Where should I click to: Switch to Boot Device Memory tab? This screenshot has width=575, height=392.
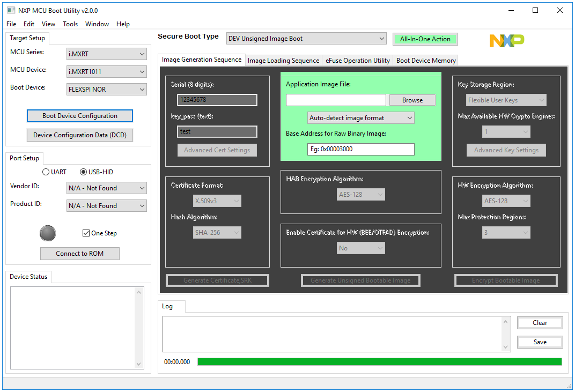[x=426, y=61]
